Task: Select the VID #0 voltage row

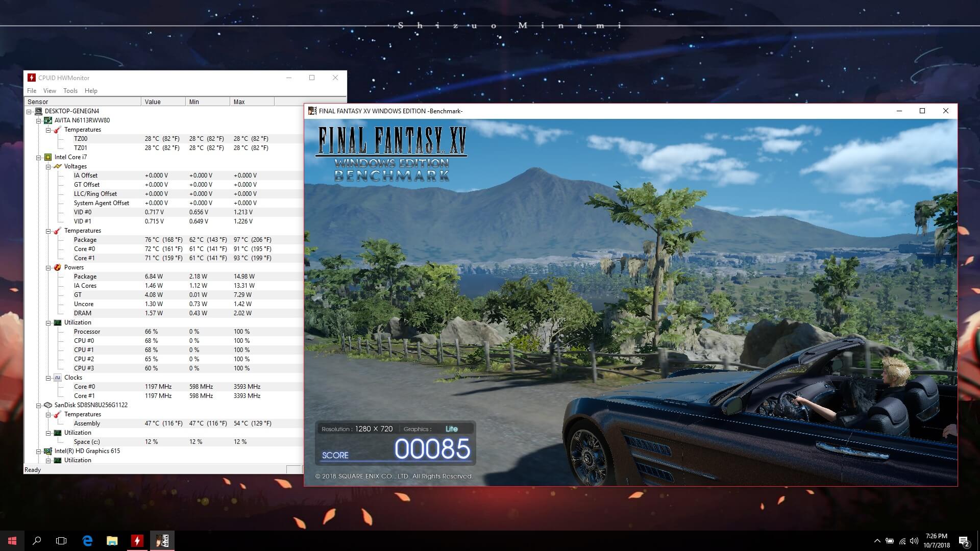Action: coord(163,212)
